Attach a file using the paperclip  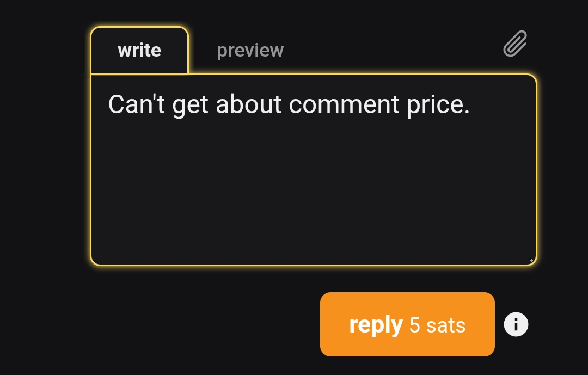[x=514, y=44]
